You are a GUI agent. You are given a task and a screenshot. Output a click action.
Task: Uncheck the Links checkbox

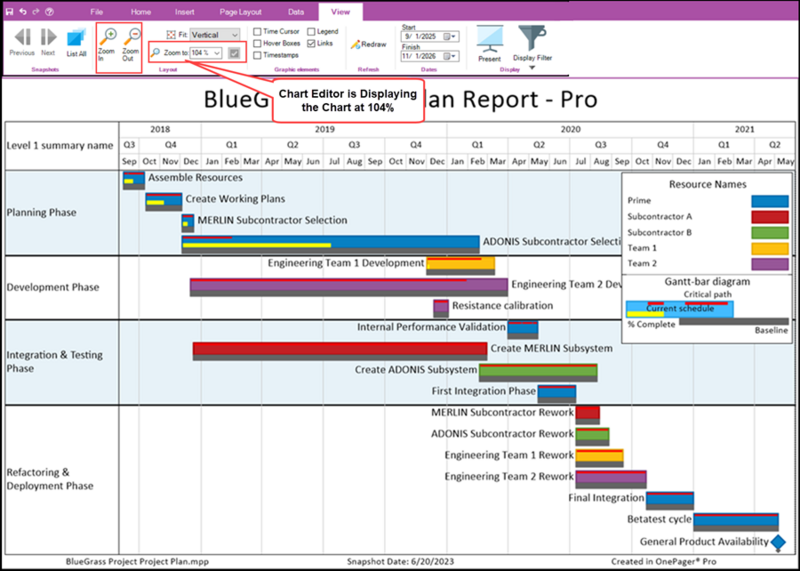[311, 43]
